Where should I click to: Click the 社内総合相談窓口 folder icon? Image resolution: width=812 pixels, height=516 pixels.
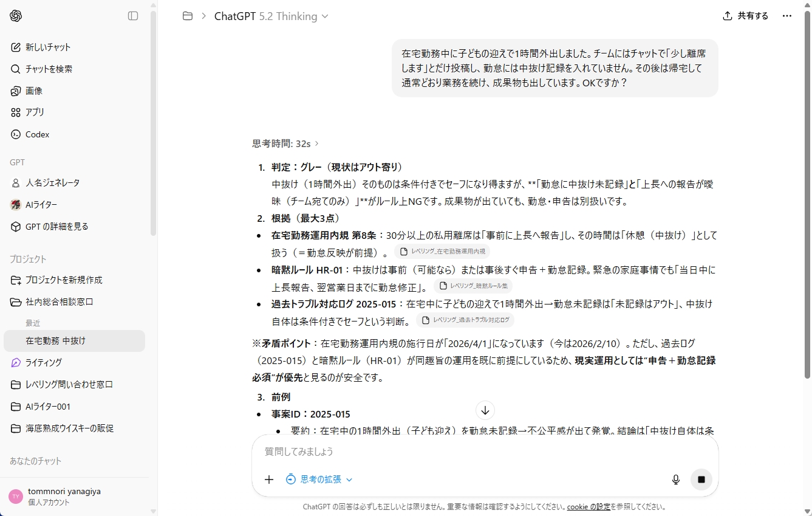[x=16, y=302]
